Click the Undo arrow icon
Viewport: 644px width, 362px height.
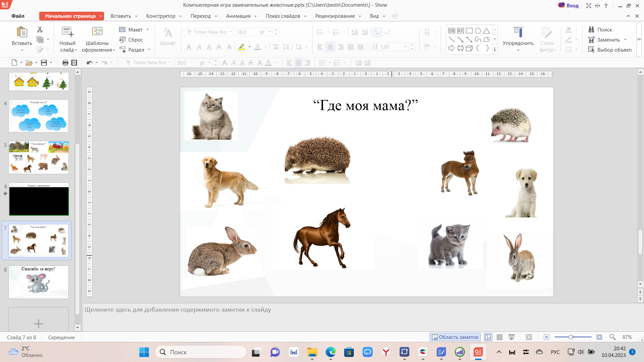pos(89,63)
